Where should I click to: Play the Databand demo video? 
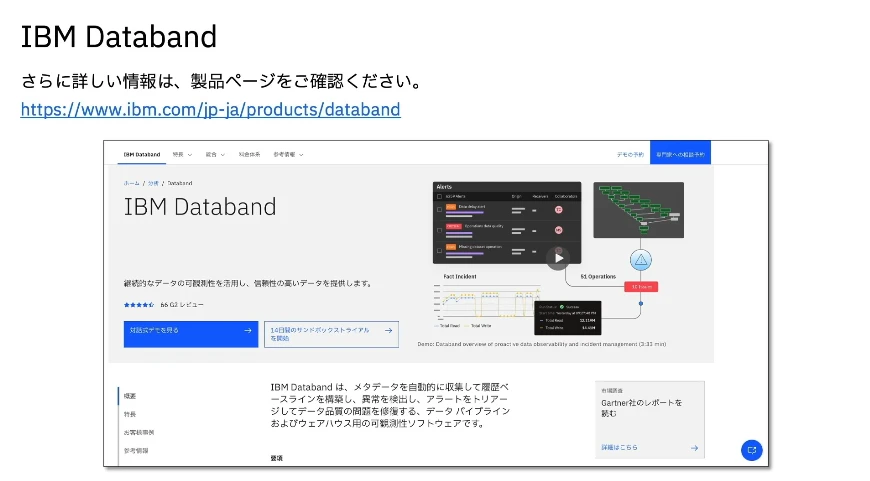pyautogui.click(x=558, y=258)
